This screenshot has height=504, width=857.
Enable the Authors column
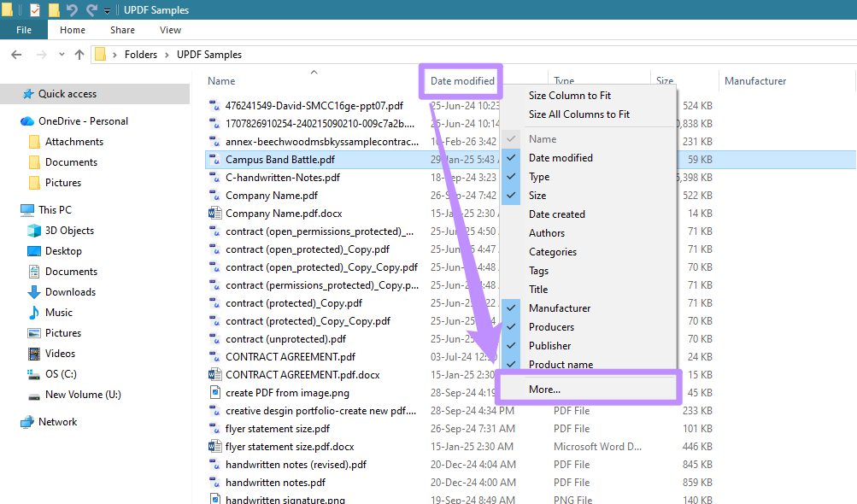pyautogui.click(x=547, y=233)
